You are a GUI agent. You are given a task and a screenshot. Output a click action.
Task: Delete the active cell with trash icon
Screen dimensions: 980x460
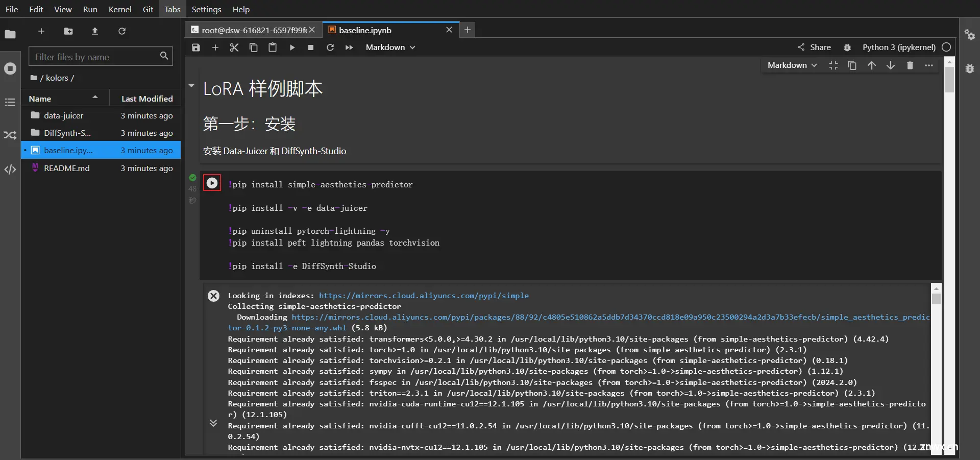coord(910,65)
